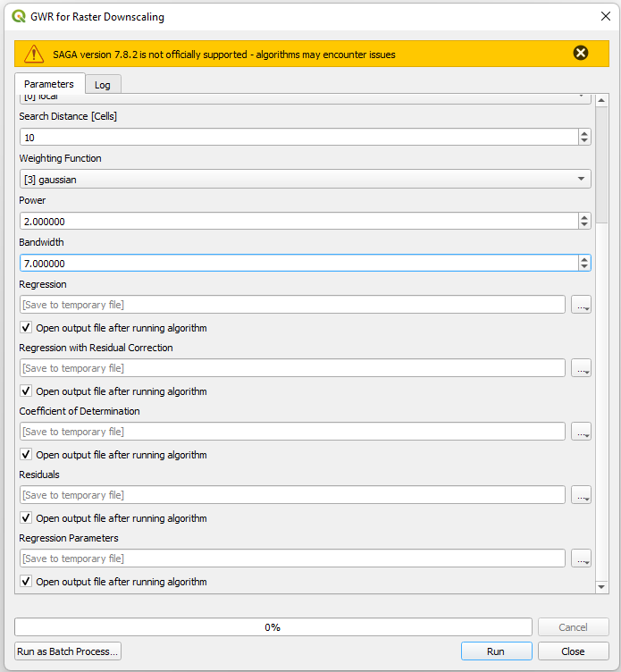Uncheck open output file under Regression
The height and width of the screenshot is (672, 621).
[26, 328]
